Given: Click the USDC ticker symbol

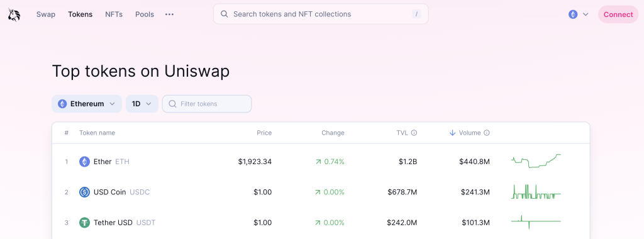Looking at the screenshot, I should (140, 192).
